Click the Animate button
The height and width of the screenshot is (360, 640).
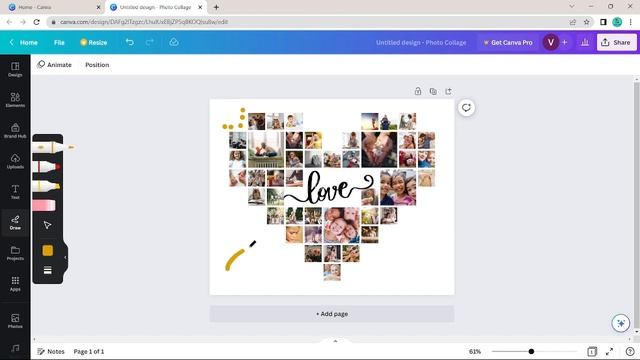[54, 65]
